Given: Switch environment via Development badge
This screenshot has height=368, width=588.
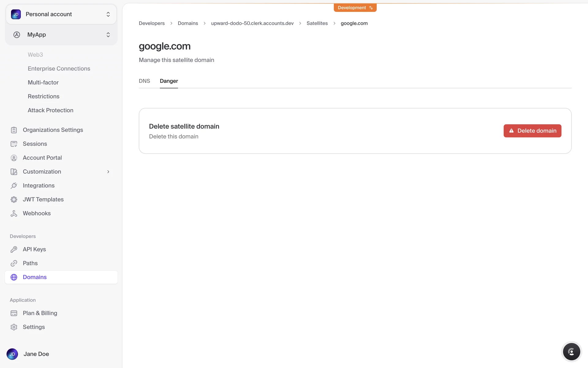Looking at the screenshot, I should [x=355, y=8].
